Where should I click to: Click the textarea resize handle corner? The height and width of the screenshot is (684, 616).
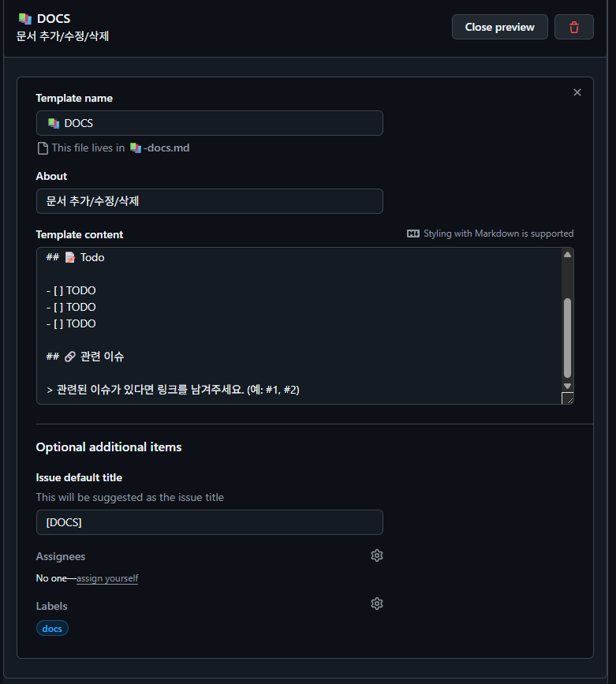(x=568, y=398)
